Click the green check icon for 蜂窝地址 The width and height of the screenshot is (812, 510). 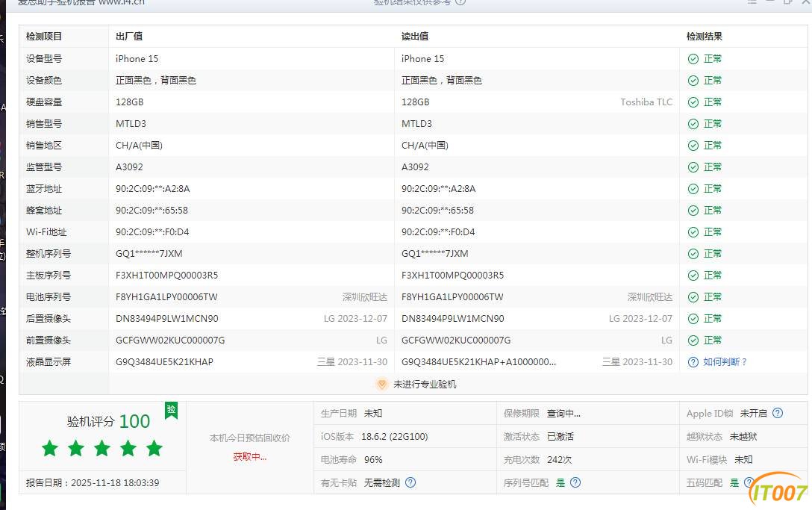pos(693,211)
